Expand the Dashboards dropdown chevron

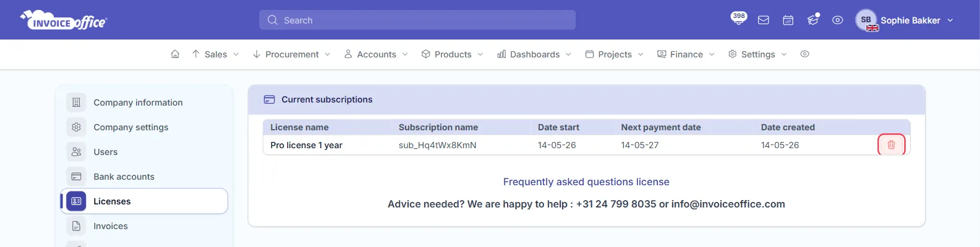[x=569, y=54]
